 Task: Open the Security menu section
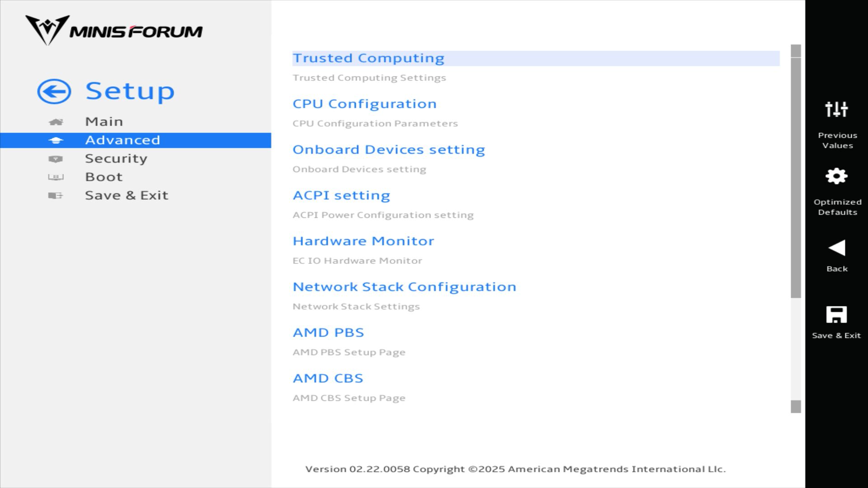[116, 159]
